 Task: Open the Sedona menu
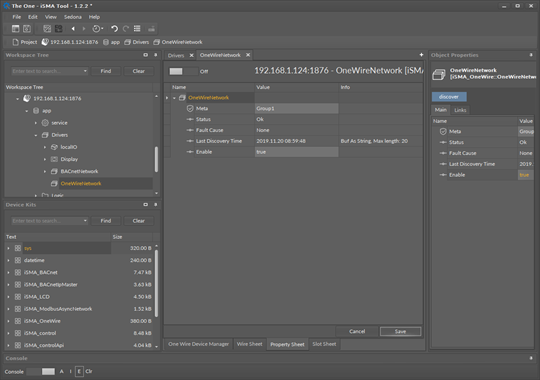point(73,17)
